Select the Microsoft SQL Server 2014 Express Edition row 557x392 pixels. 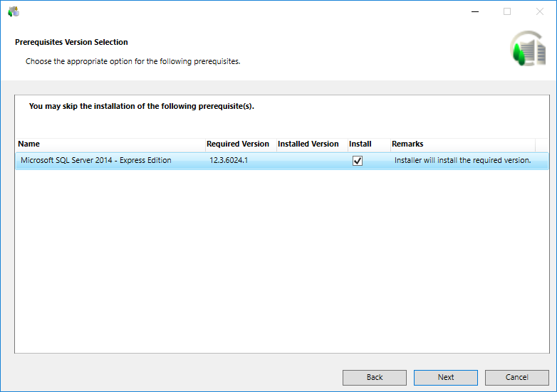click(96, 161)
